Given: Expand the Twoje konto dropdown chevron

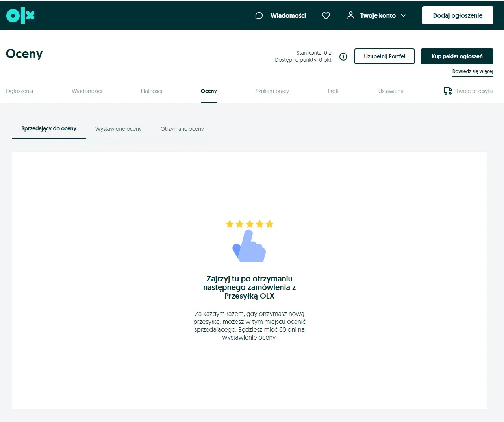Looking at the screenshot, I should tap(404, 15).
